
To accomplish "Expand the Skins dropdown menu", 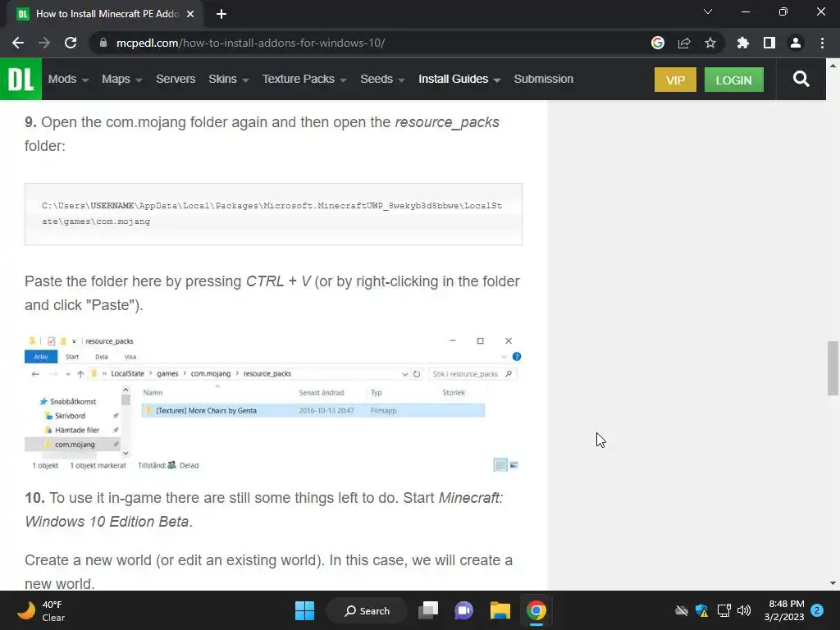I will pyautogui.click(x=229, y=80).
